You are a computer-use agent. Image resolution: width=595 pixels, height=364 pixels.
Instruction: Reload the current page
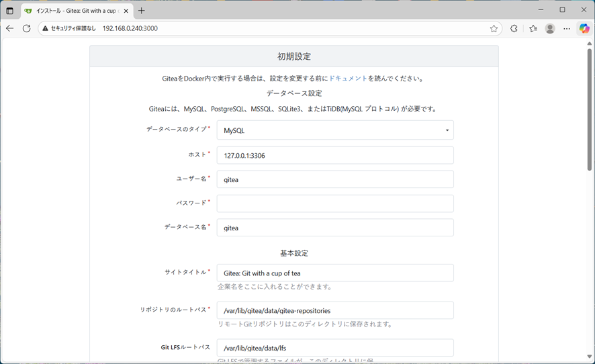(27, 28)
